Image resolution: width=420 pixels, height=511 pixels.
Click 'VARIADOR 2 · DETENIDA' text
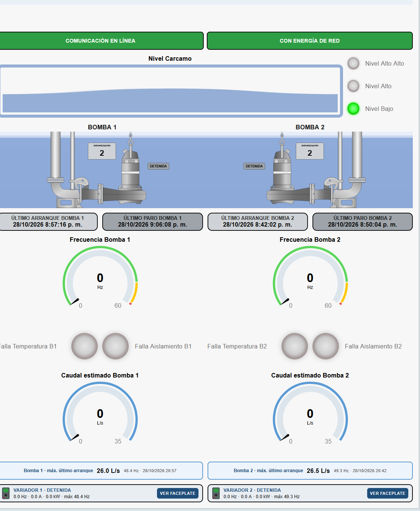252,490
